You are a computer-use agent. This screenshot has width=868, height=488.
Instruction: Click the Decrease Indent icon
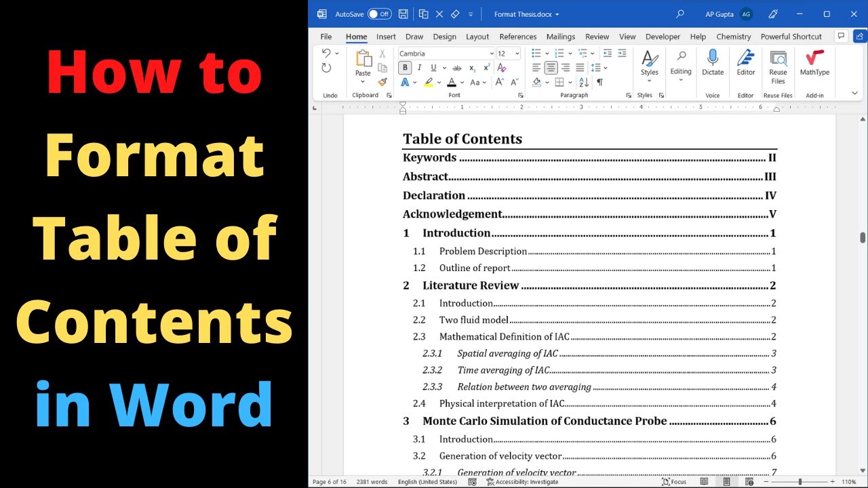[x=608, y=54]
